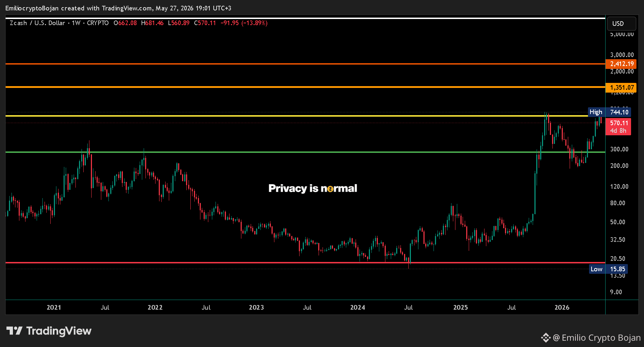
Task: Click the 9.00 price axis label
Action: [616, 292]
